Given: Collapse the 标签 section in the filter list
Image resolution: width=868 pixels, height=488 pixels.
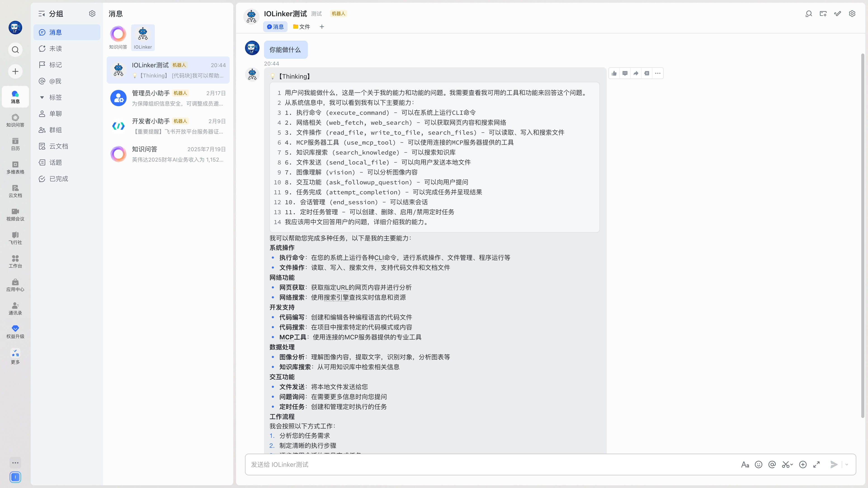Looking at the screenshot, I should click(42, 97).
